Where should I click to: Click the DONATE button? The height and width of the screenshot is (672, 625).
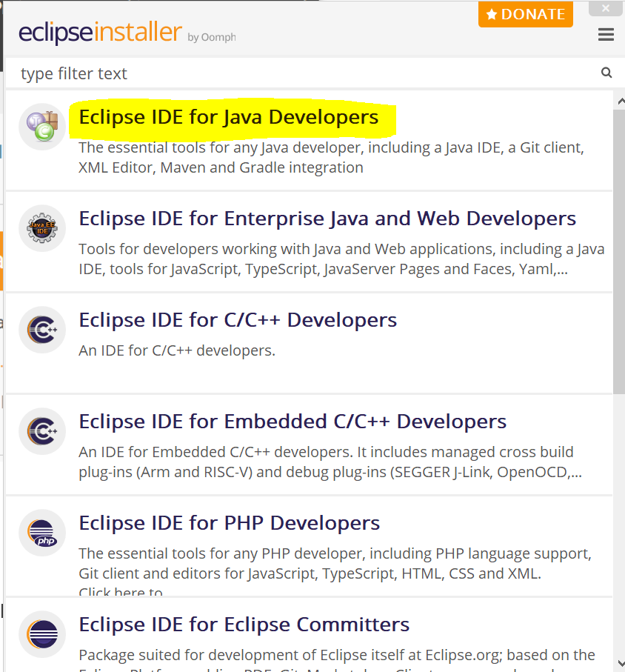click(526, 14)
